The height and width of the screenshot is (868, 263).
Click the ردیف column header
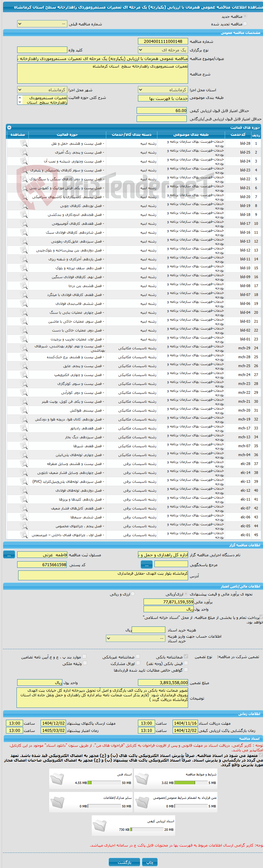point(256,135)
